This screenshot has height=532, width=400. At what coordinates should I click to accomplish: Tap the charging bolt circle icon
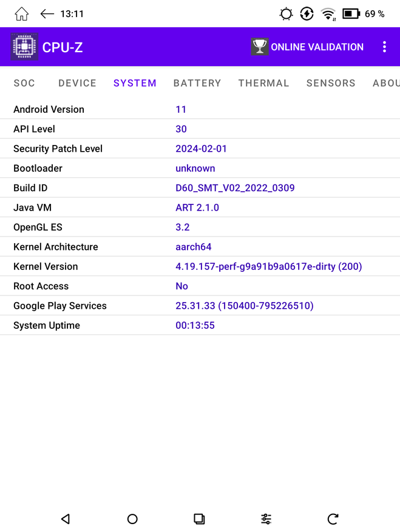point(307,14)
